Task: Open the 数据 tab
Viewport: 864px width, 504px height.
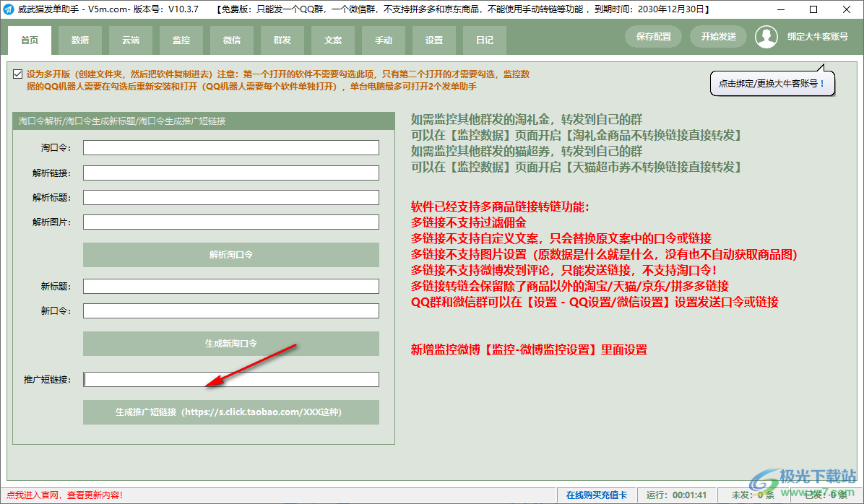Action: [80, 40]
